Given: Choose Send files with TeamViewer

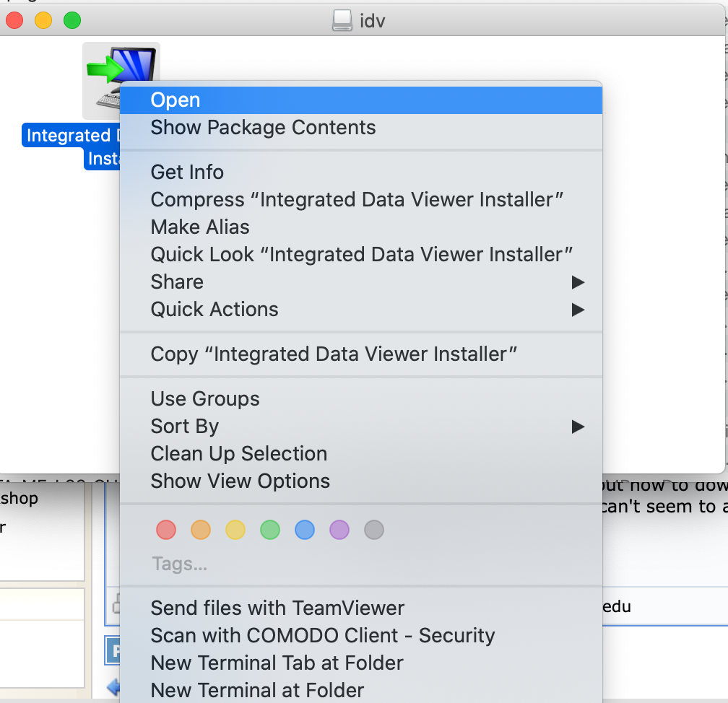Looking at the screenshot, I should 277,608.
